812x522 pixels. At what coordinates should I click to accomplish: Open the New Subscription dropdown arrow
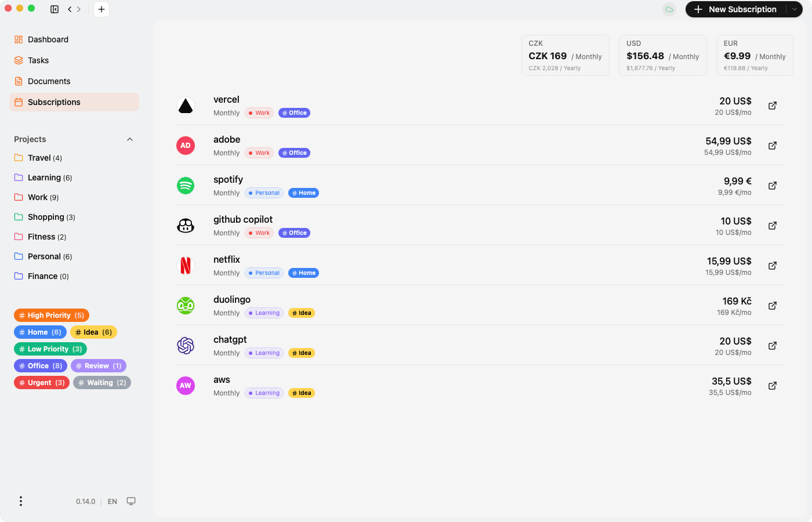point(795,9)
